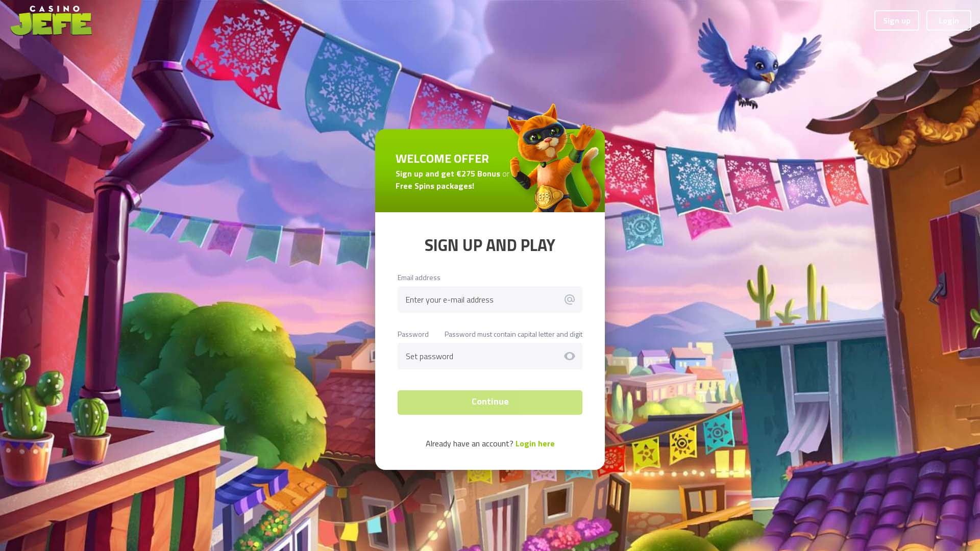The width and height of the screenshot is (980, 551).
Task: Click the Already have an account text
Action: (x=469, y=443)
